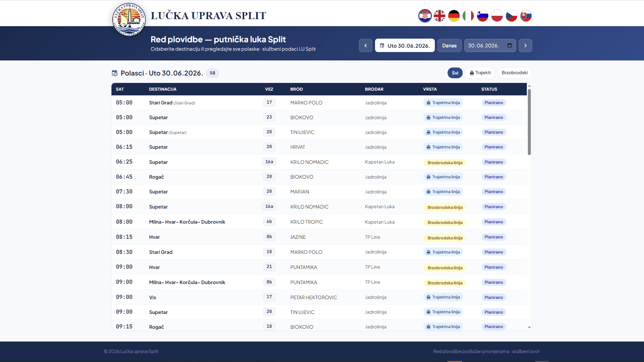The image size is (644, 362).
Task: Click the ferry icon in 05:00 BIOKOVO row
Action: click(x=428, y=118)
